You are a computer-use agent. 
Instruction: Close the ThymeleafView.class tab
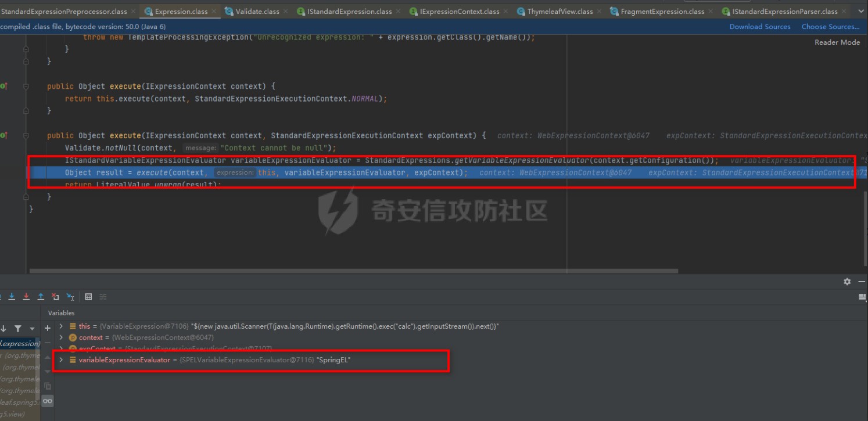(599, 12)
